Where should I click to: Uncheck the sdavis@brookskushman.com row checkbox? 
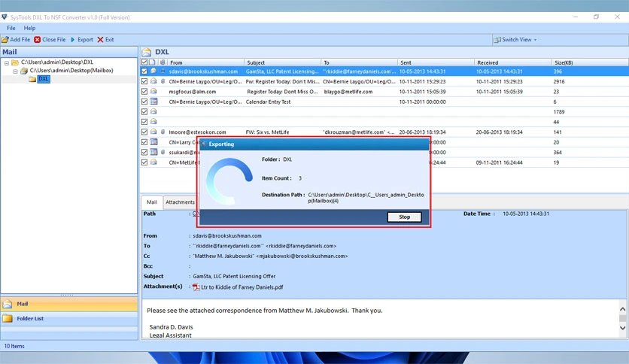(x=144, y=71)
